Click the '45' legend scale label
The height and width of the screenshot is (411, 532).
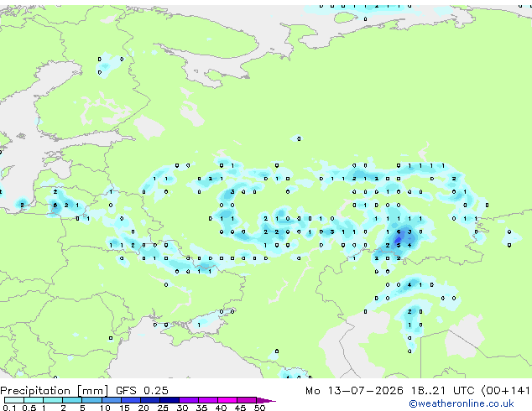(x=240, y=408)
